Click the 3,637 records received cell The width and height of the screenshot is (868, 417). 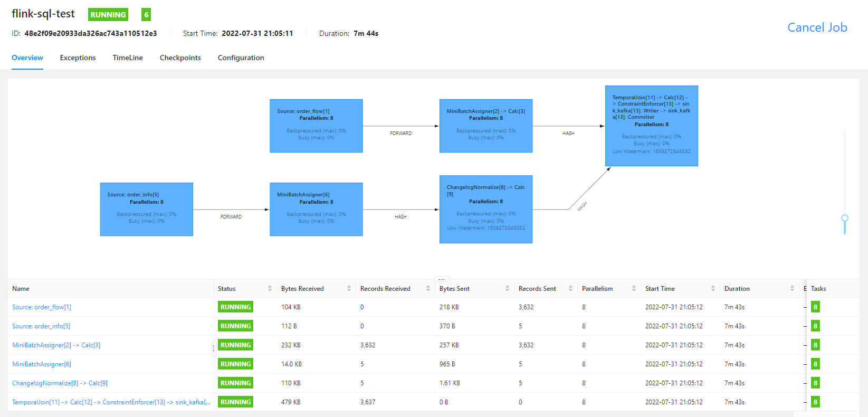tap(368, 402)
